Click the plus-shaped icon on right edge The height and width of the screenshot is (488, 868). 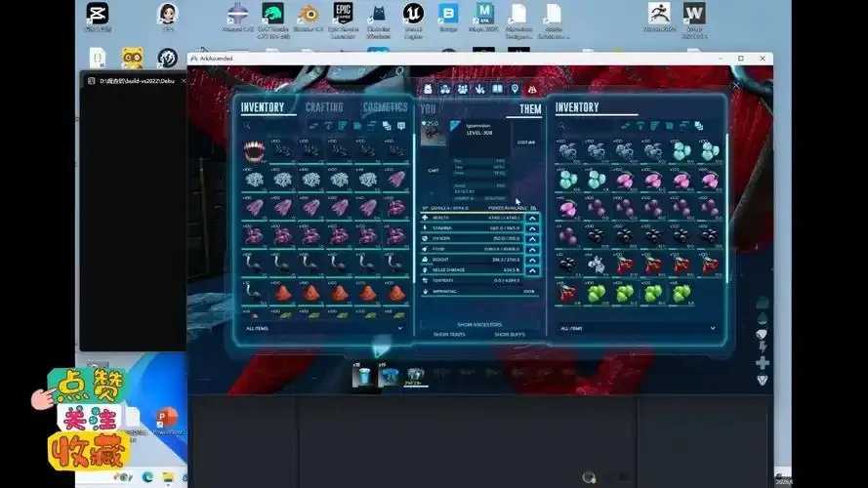tap(763, 363)
